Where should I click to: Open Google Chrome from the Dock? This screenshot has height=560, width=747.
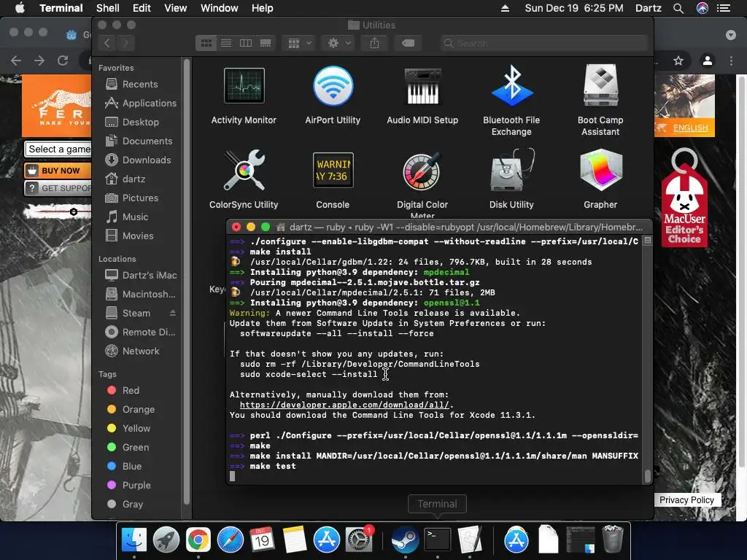pyautogui.click(x=198, y=540)
